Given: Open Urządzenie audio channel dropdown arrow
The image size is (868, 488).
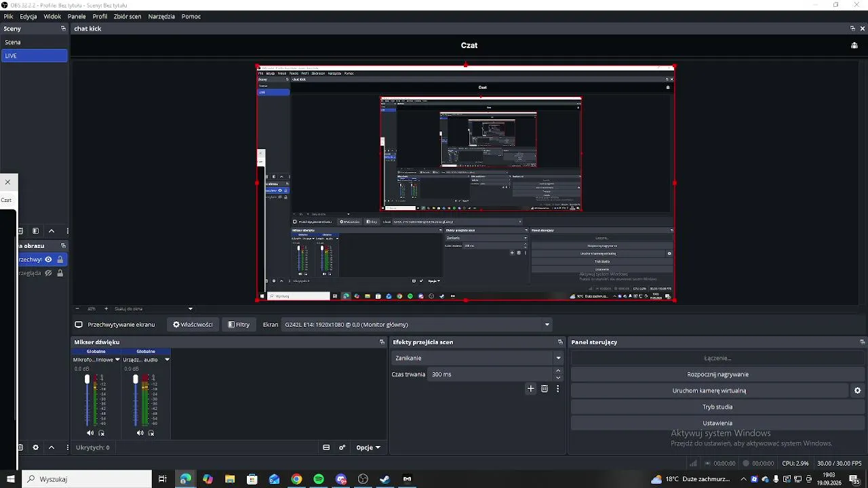Looking at the screenshot, I should point(167,360).
